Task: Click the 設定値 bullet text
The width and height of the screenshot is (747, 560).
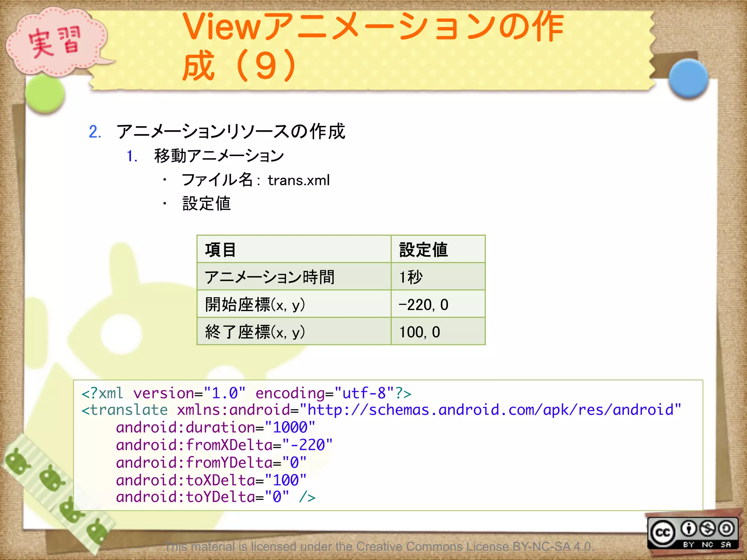Action: click(x=206, y=203)
